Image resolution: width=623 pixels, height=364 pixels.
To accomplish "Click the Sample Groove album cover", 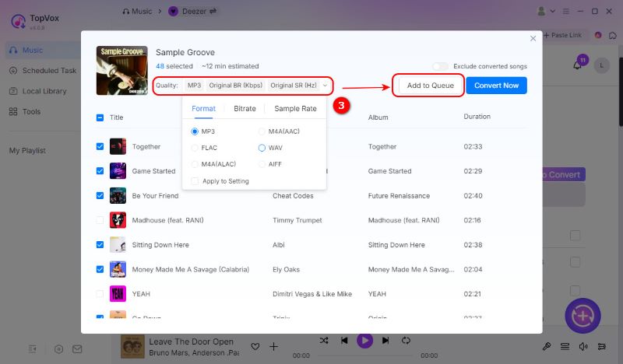I will (x=122, y=70).
